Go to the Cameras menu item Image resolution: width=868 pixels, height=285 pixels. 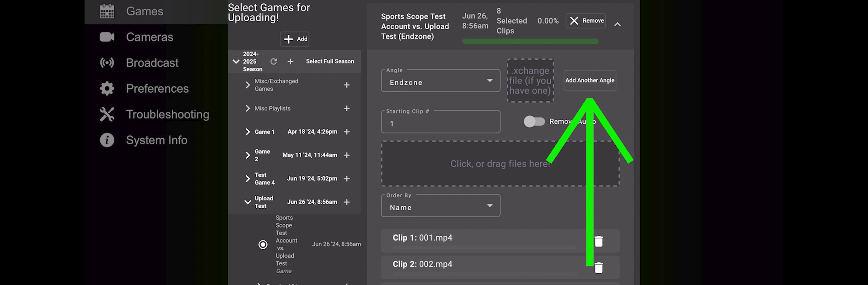(x=150, y=37)
